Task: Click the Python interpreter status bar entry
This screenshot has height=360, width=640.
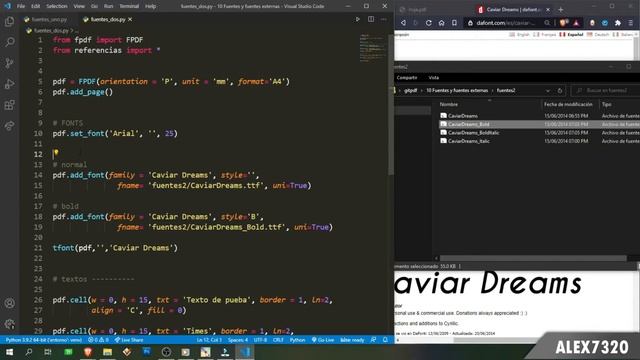Action: click(44, 340)
